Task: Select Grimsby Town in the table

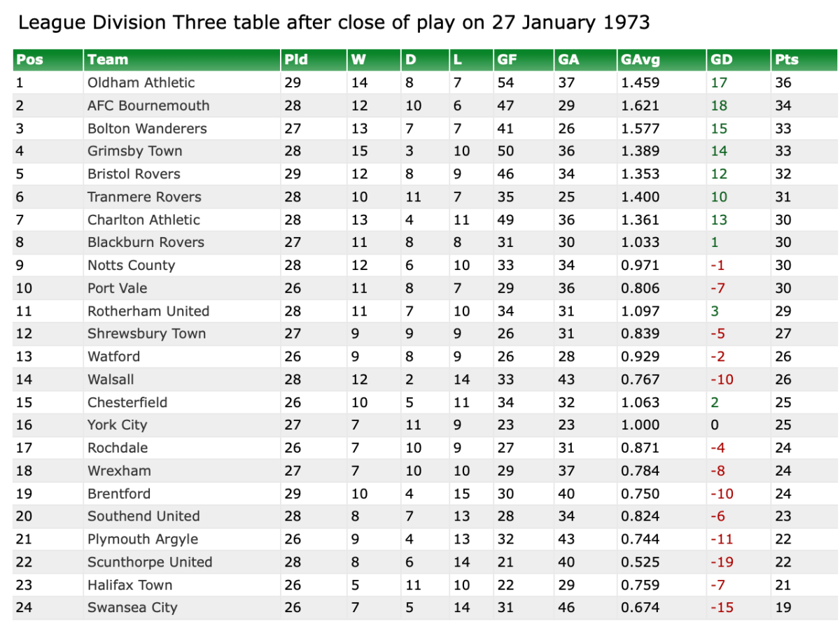Action: pos(134,151)
